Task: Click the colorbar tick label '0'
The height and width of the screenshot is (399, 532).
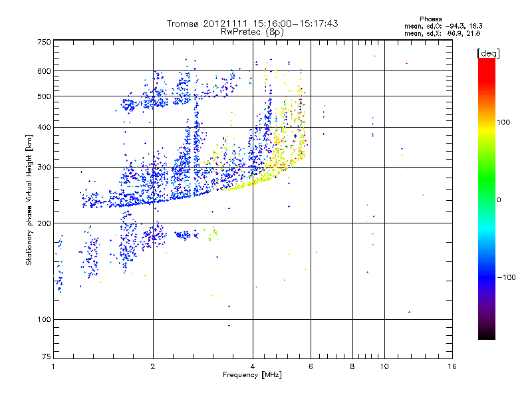Action: [x=499, y=200]
